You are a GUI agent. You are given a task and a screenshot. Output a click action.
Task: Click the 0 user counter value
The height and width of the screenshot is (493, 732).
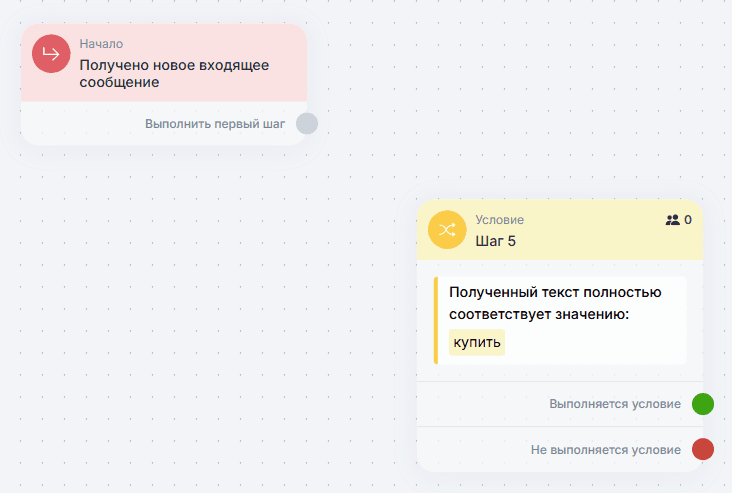tap(688, 220)
